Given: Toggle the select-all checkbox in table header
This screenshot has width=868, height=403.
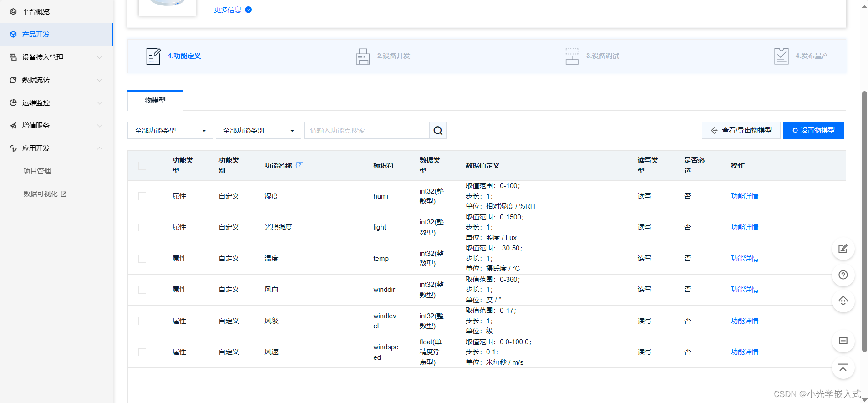Looking at the screenshot, I should [142, 165].
